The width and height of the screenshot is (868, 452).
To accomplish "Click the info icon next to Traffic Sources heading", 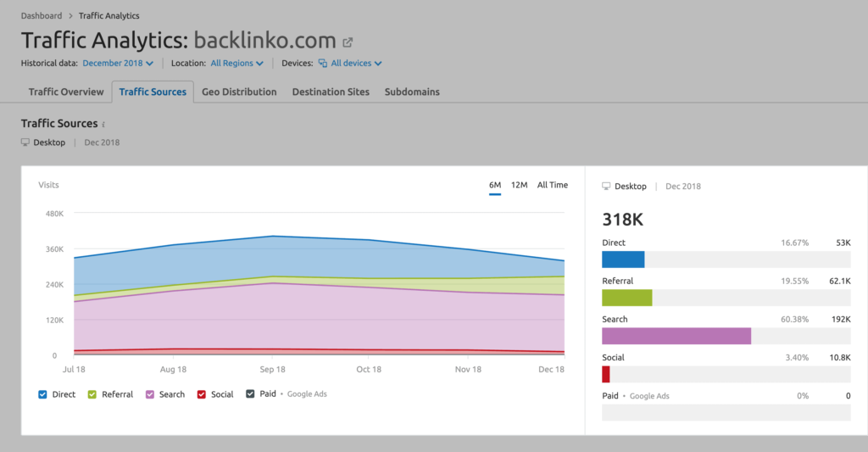I will pyautogui.click(x=104, y=125).
